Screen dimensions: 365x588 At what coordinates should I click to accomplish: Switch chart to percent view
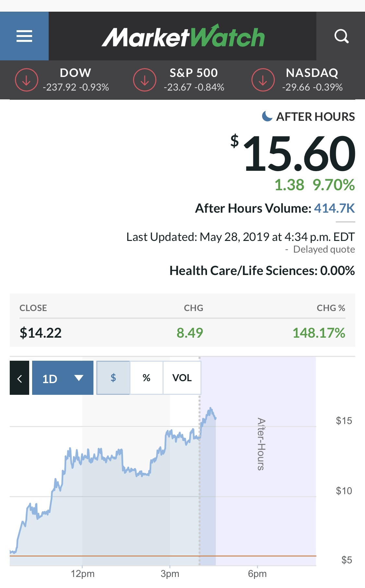point(147,378)
